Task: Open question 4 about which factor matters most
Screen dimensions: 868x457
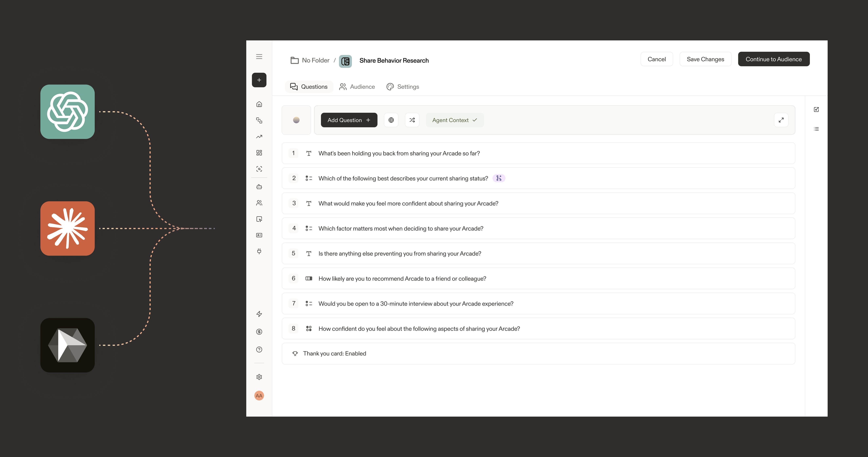Action: (538, 228)
